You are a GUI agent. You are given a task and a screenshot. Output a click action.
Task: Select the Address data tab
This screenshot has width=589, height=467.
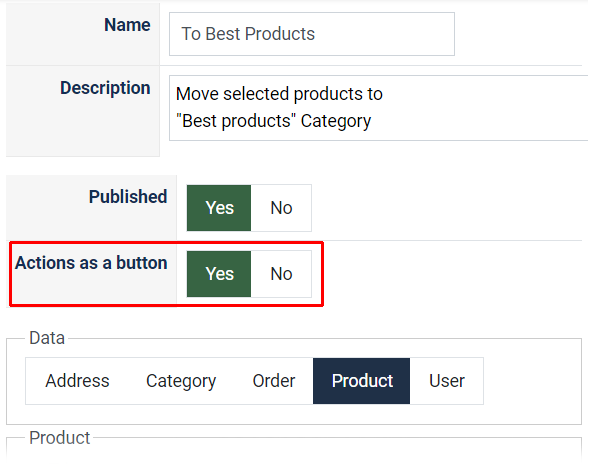pos(77,381)
